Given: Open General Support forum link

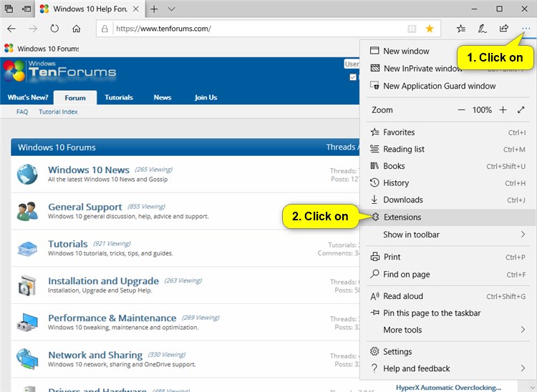Looking at the screenshot, I should 85,207.
